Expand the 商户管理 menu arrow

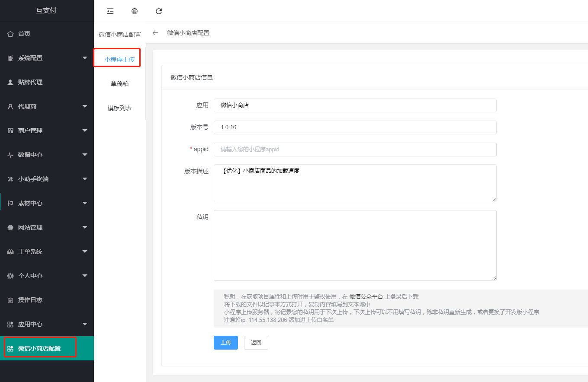[x=85, y=131]
